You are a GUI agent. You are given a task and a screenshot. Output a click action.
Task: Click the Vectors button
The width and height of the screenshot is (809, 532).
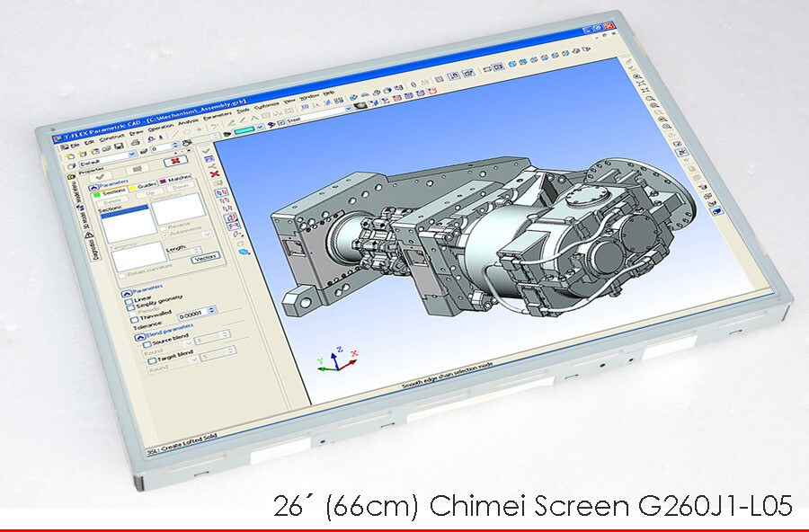point(205,257)
